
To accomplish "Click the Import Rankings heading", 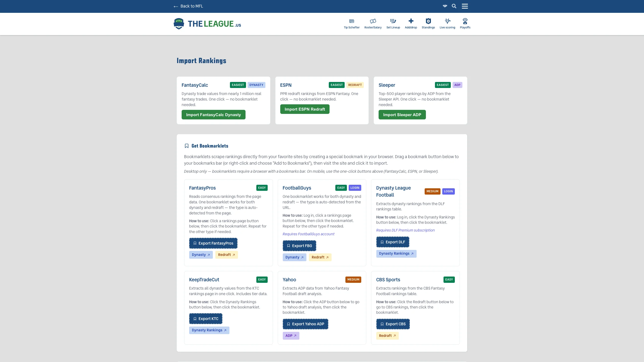I will coord(201,61).
